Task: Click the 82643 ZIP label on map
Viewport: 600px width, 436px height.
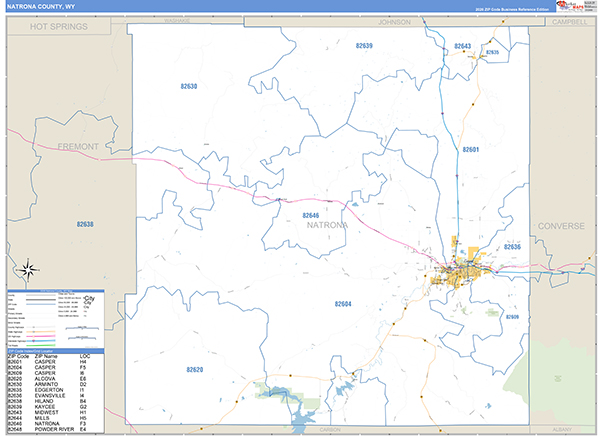Action: coord(461,46)
